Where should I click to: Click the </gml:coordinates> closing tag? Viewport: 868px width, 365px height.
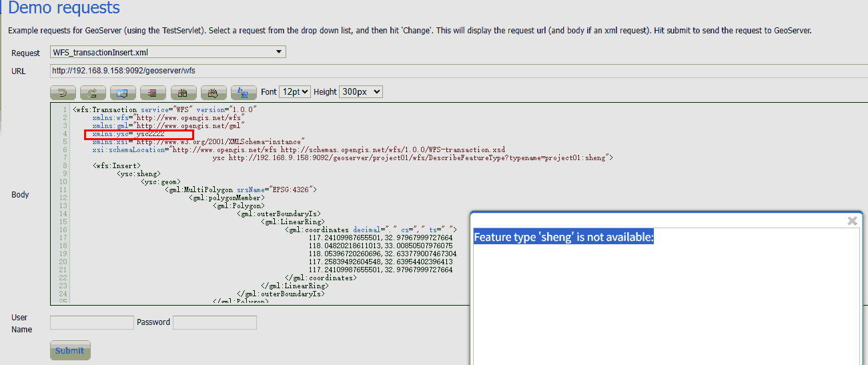(x=321, y=278)
